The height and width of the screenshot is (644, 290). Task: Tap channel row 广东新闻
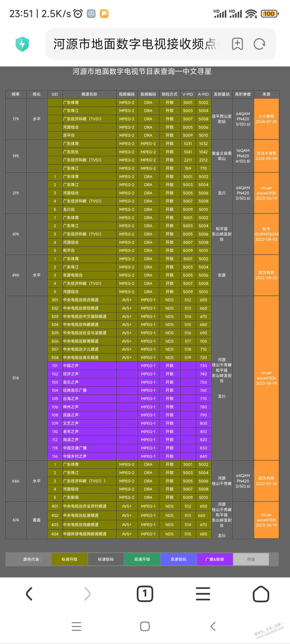[x=89, y=497]
